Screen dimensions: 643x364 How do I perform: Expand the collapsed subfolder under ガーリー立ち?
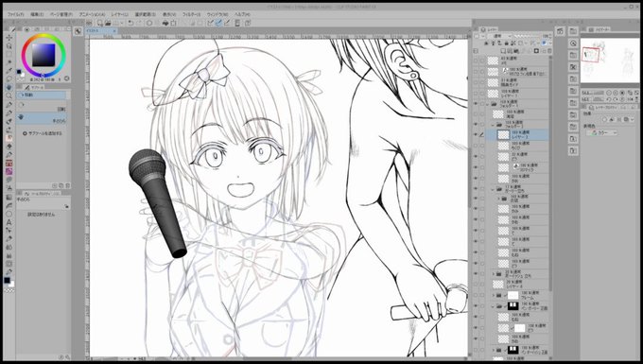click(x=498, y=199)
